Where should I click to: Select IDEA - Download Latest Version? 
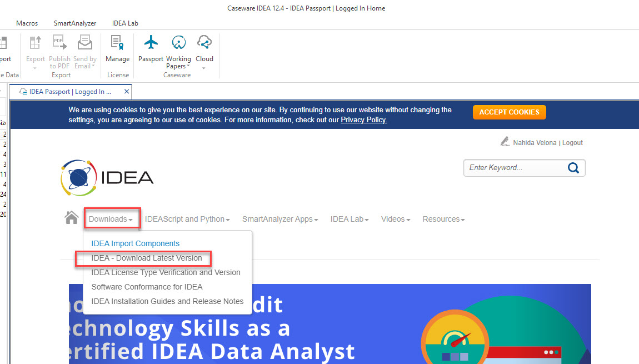[x=147, y=258]
